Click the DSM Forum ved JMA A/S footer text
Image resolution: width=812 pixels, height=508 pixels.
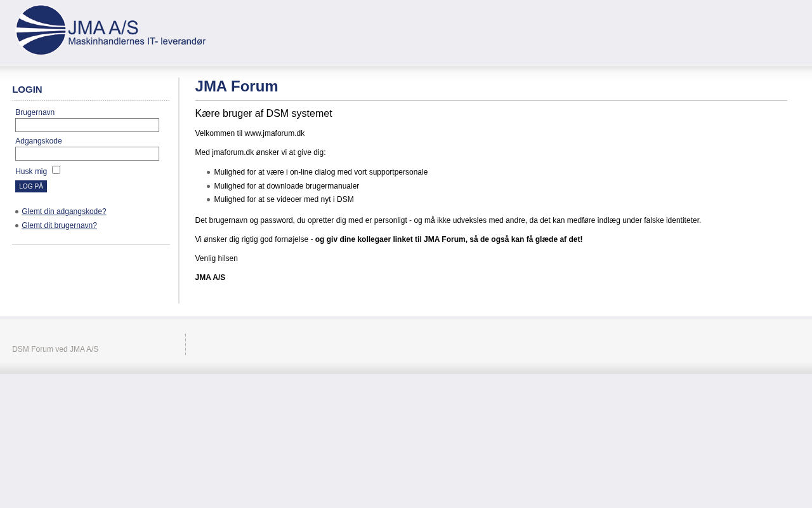point(55,349)
